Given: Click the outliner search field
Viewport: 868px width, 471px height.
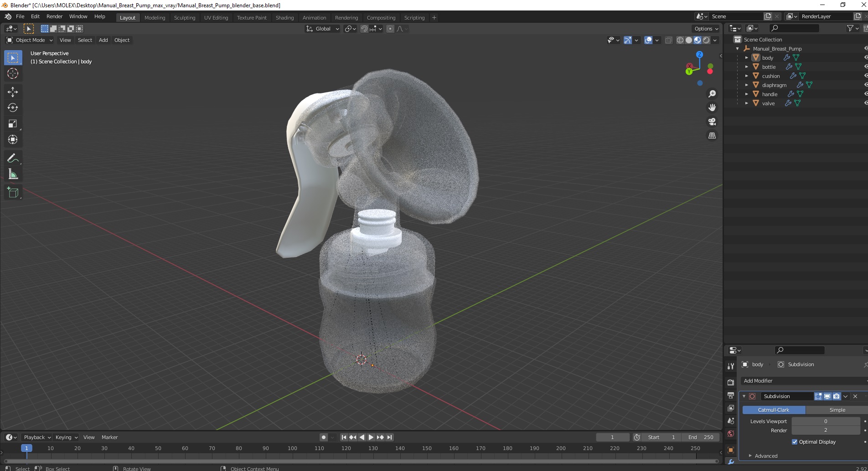Looking at the screenshot, I should point(794,28).
